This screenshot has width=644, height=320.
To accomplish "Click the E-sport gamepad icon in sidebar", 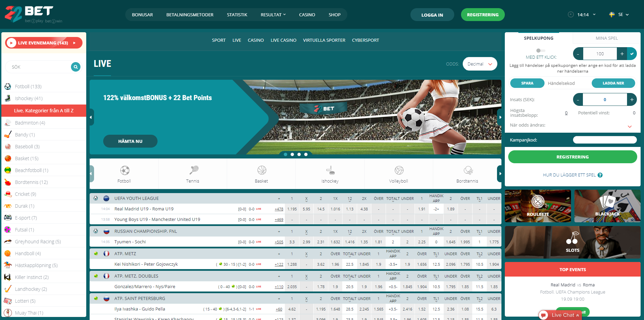I will point(8,218).
